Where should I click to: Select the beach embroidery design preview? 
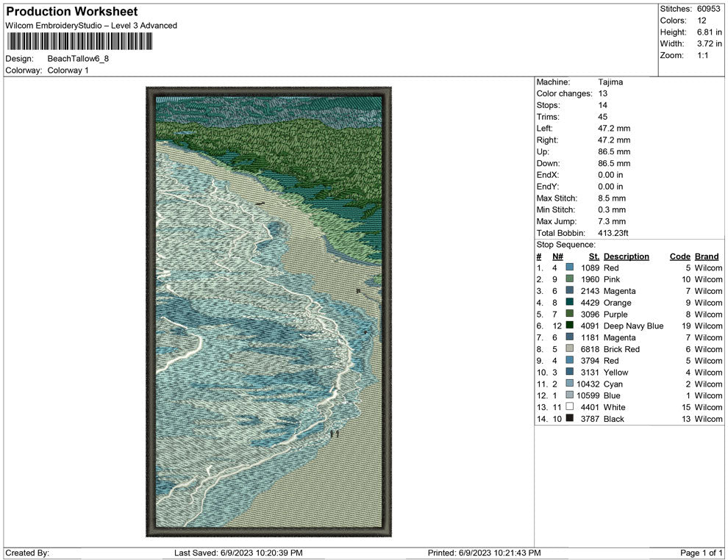pos(268,312)
